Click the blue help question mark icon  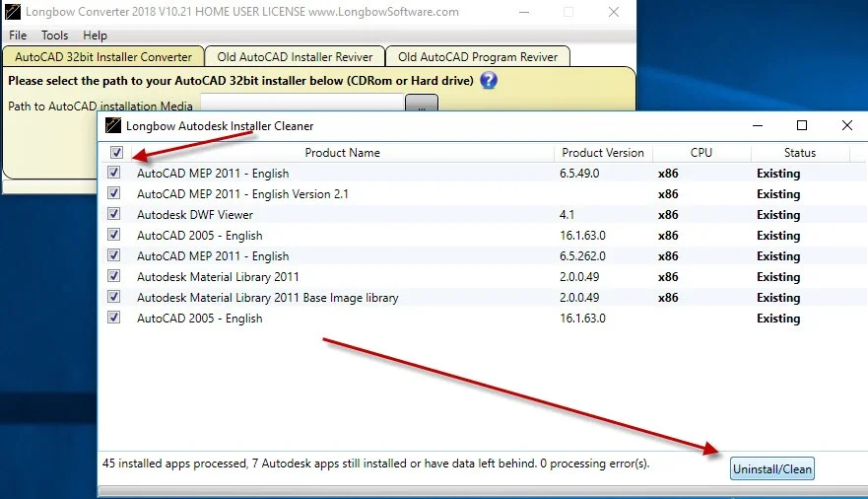[x=489, y=80]
